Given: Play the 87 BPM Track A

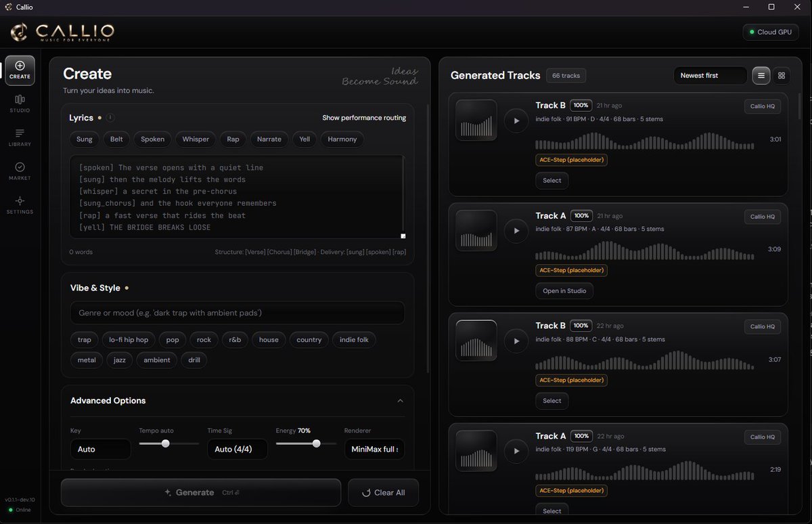Looking at the screenshot, I should pyautogui.click(x=516, y=231).
